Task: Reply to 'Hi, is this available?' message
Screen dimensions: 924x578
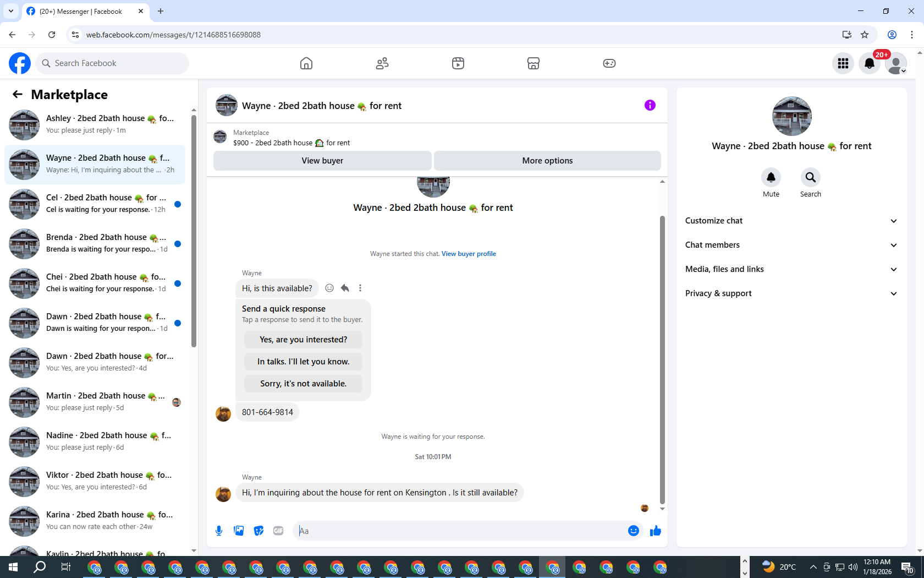Action: click(x=345, y=288)
